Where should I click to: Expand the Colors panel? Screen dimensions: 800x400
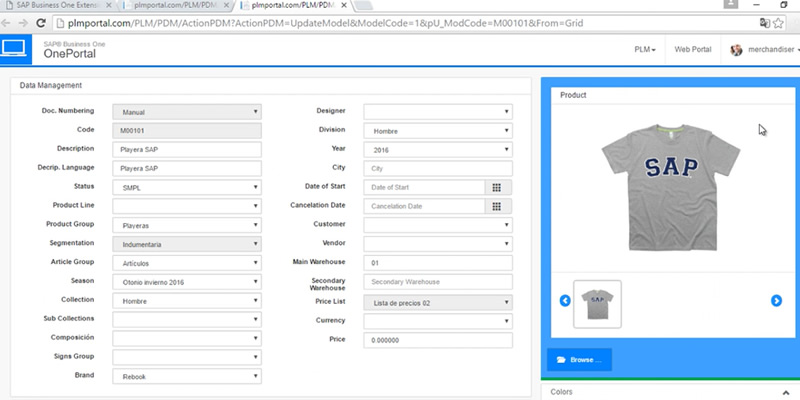pos(670,392)
